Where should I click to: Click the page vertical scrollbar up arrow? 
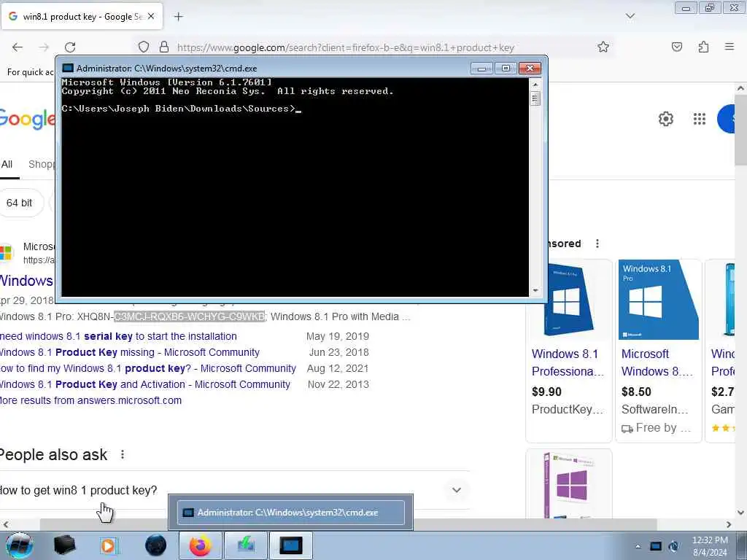740,88
